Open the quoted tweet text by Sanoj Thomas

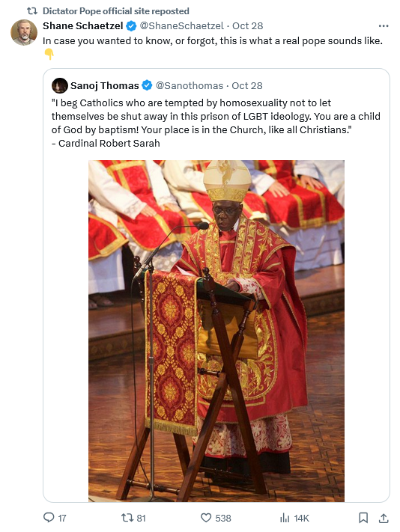[216, 123]
